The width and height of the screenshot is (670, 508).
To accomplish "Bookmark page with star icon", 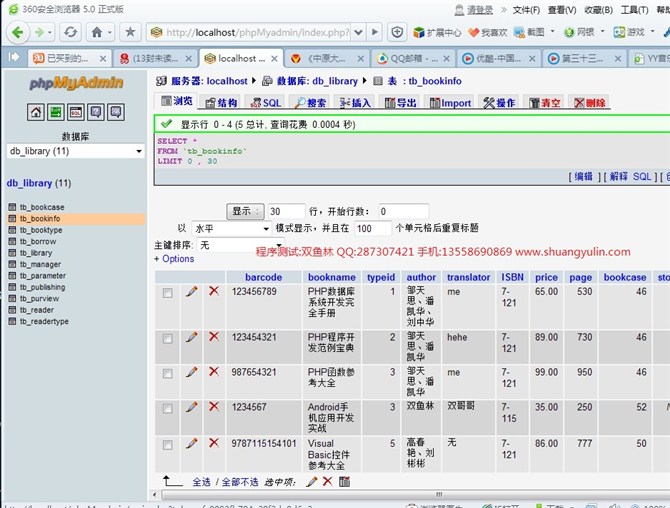I will pos(130,32).
